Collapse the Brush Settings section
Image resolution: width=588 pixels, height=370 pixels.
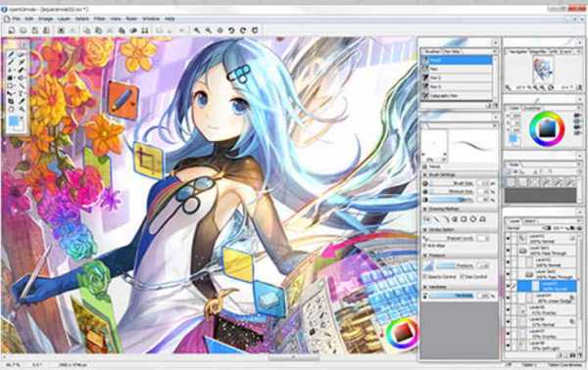[x=425, y=175]
